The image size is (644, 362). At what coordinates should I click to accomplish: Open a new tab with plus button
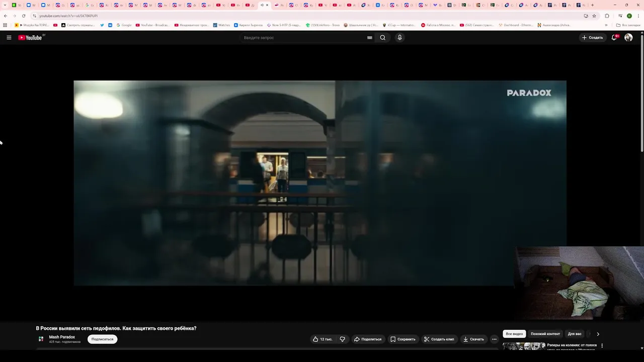click(x=592, y=5)
